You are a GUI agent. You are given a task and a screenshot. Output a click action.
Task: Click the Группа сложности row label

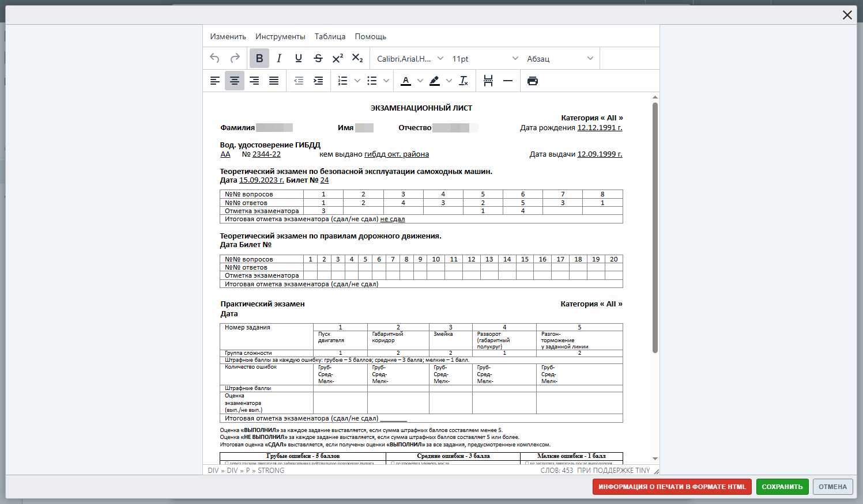248,353
